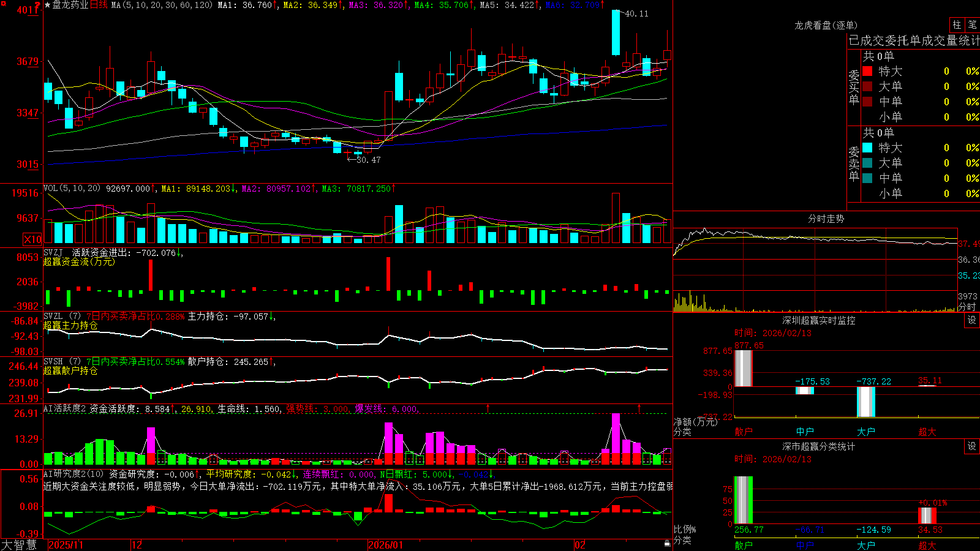The height and width of the screenshot is (551, 980).
Task: Click the 近期大资金关注度较低 analysis text line
Action: coord(358,486)
